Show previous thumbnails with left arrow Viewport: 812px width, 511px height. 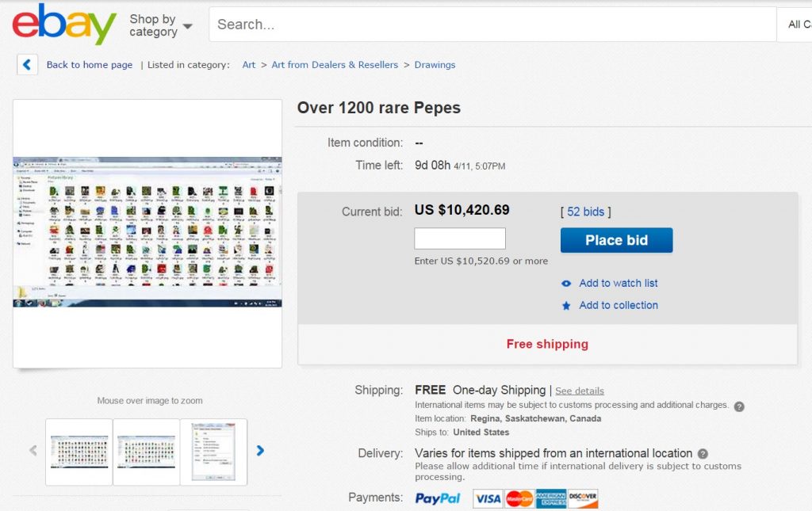tap(33, 451)
